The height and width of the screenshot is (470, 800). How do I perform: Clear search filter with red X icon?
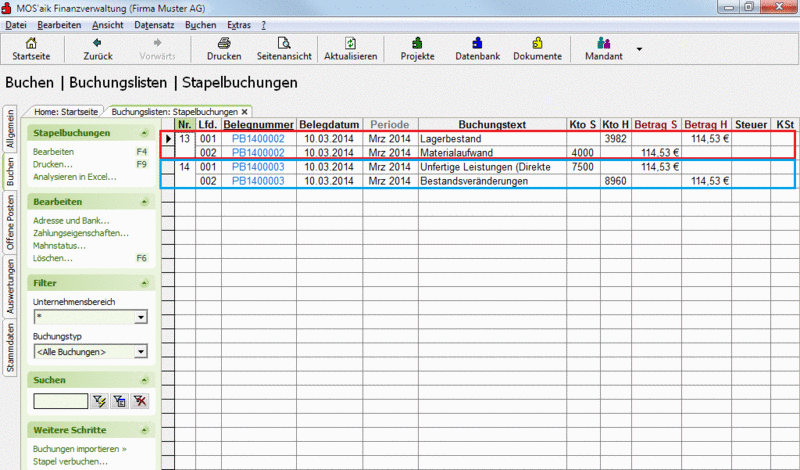(x=140, y=401)
